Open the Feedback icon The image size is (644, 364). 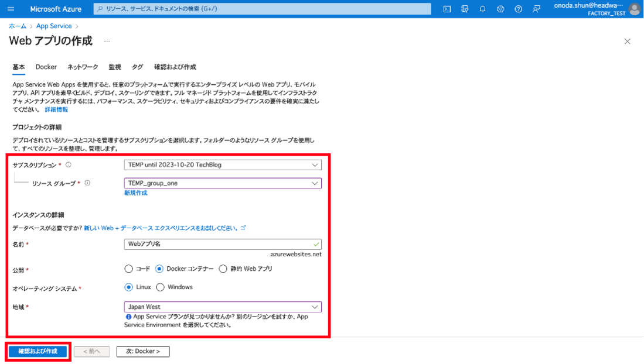click(x=536, y=9)
